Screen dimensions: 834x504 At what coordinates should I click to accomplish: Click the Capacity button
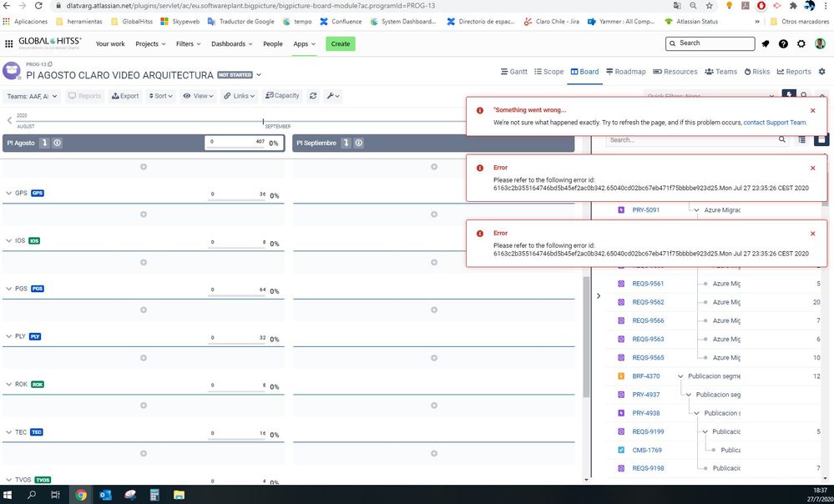[x=282, y=96]
